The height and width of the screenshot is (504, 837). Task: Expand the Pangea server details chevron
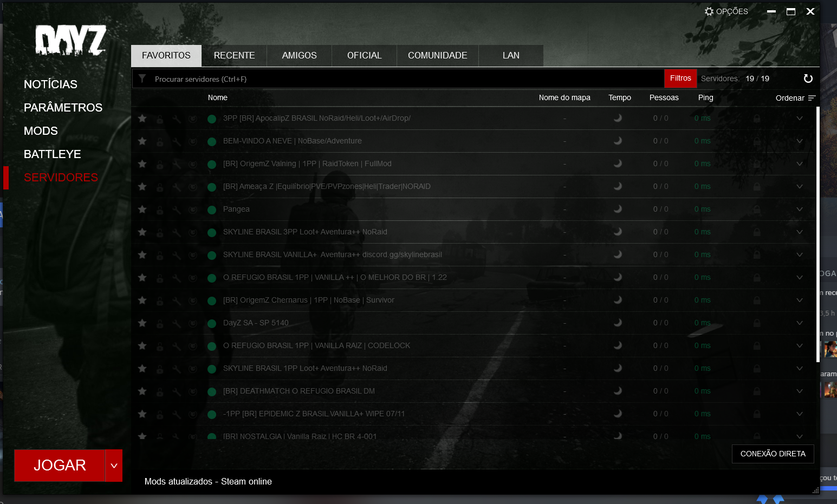[800, 209]
